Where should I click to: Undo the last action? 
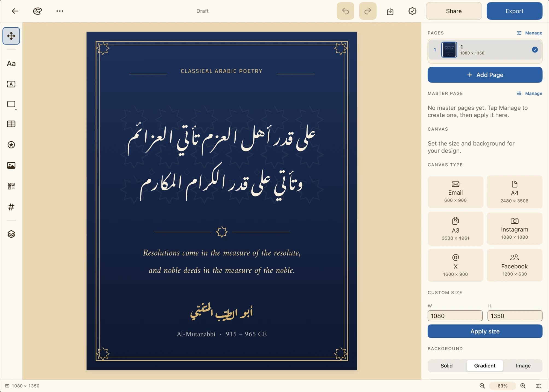click(345, 11)
